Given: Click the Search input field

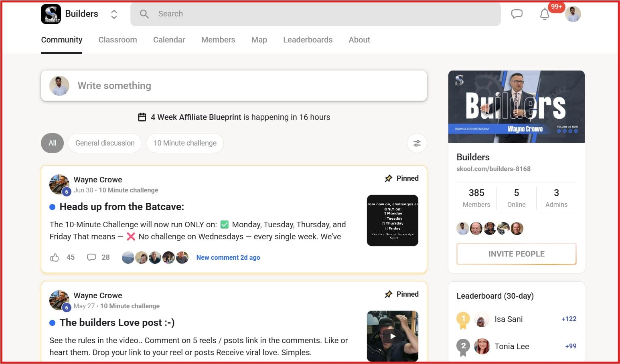Looking at the screenshot, I should point(315,14).
